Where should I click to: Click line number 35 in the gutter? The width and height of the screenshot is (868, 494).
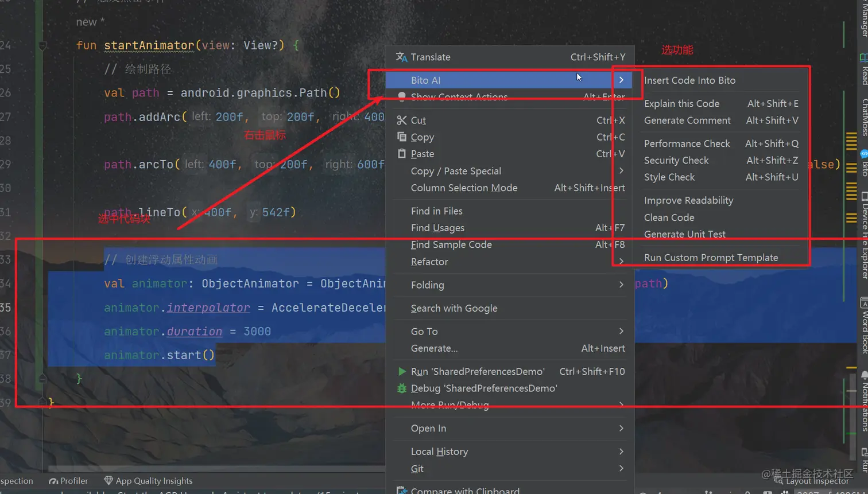6,308
